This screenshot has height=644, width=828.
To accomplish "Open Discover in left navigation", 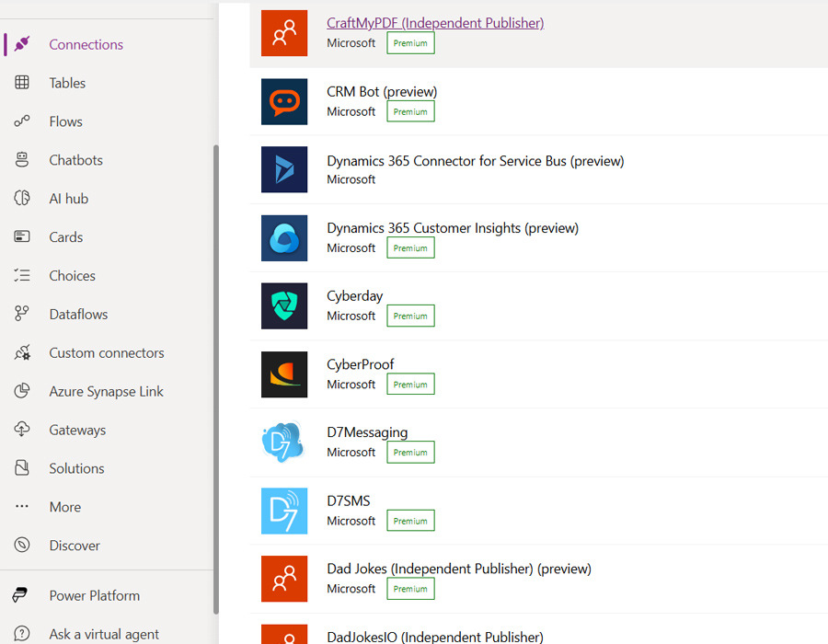I will [x=74, y=546].
